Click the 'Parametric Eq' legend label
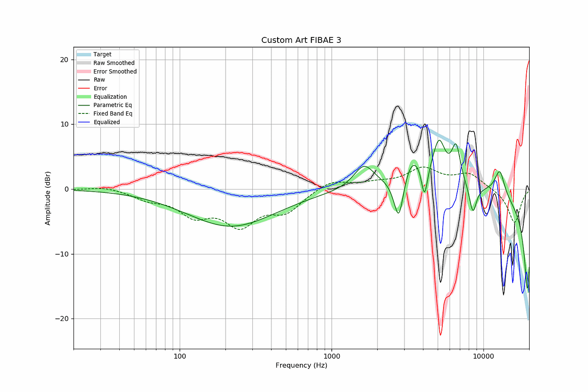The height and width of the screenshot is (392, 588). (x=113, y=105)
